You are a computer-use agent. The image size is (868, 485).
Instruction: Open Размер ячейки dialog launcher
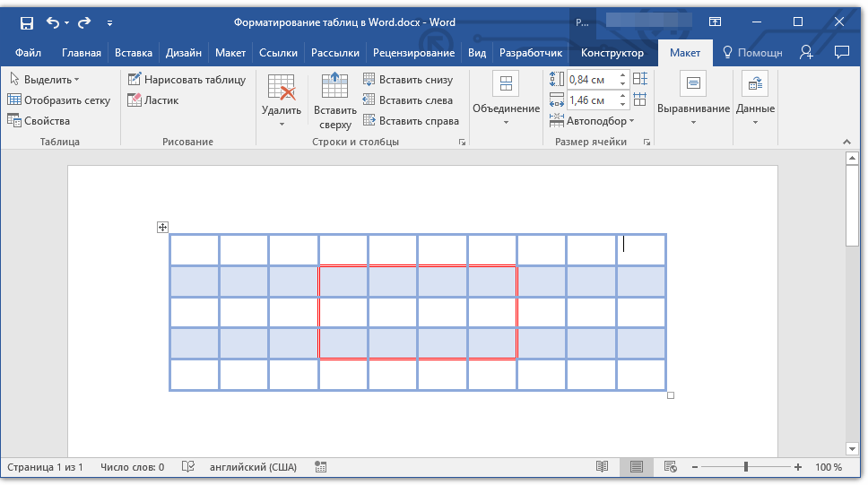[x=647, y=143]
